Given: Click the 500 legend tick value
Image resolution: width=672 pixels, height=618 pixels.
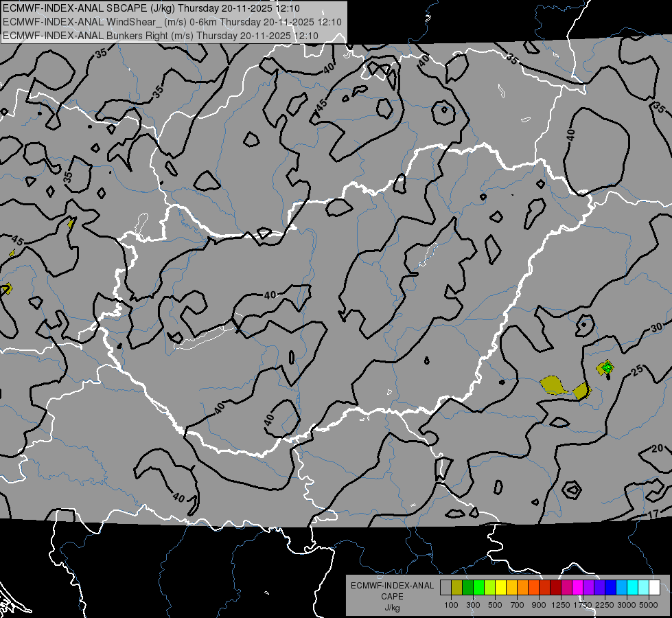Looking at the screenshot, I should tap(495, 605).
